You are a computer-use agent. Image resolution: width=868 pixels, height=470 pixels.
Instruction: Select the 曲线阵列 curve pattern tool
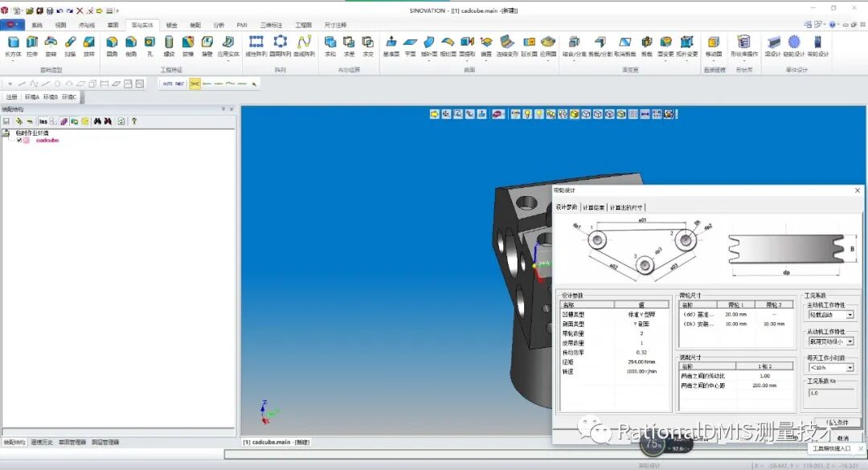click(x=304, y=46)
